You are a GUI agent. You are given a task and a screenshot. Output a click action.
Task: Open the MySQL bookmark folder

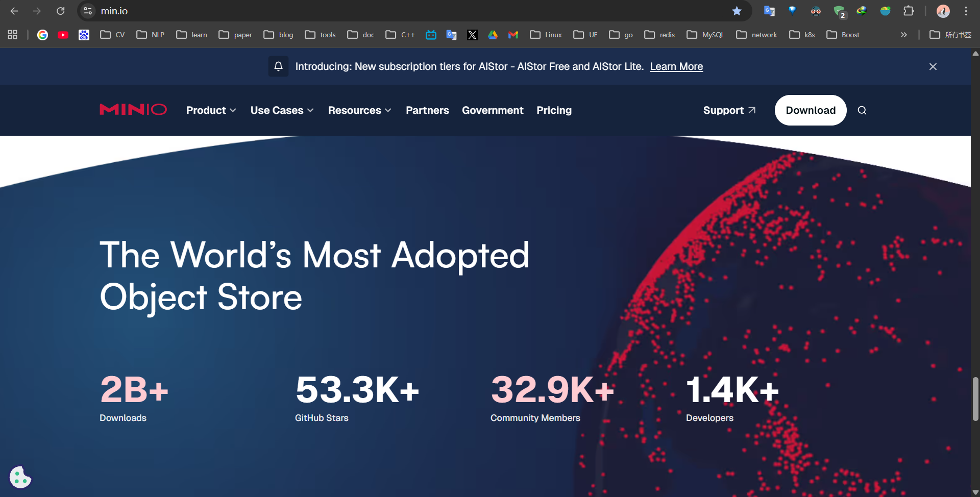coord(705,35)
